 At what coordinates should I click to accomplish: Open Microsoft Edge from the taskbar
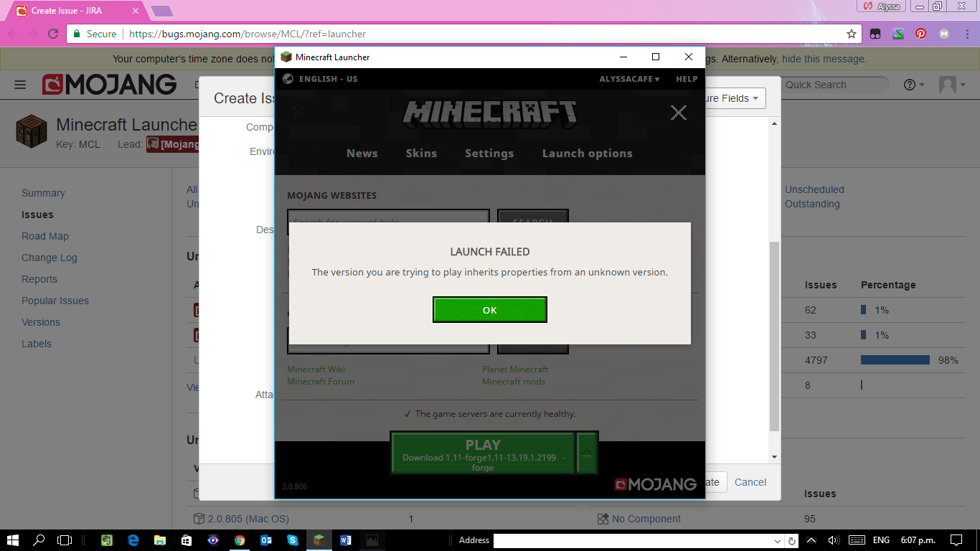point(133,540)
